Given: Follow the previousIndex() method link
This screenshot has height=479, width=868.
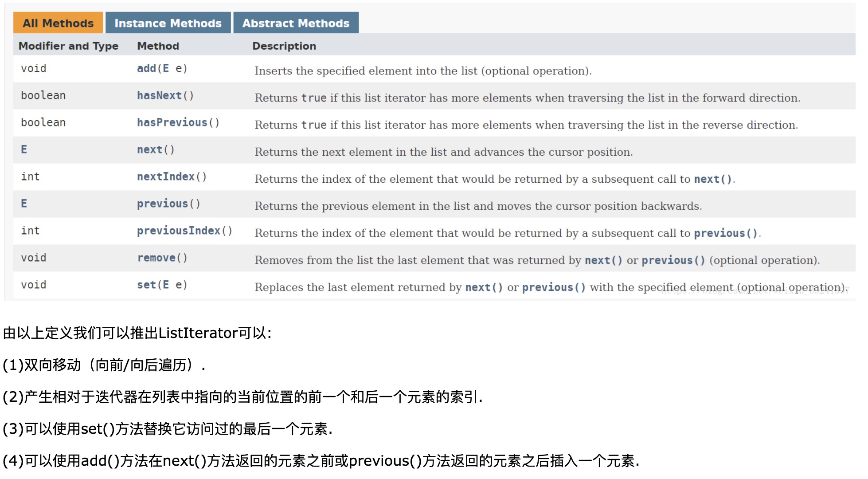Looking at the screenshot, I should point(179,231).
